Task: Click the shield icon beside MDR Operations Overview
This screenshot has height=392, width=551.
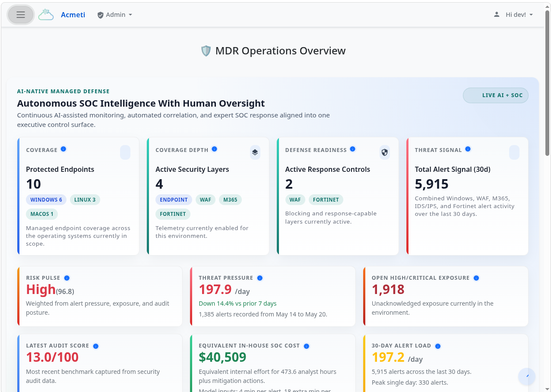Action: (x=206, y=51)
